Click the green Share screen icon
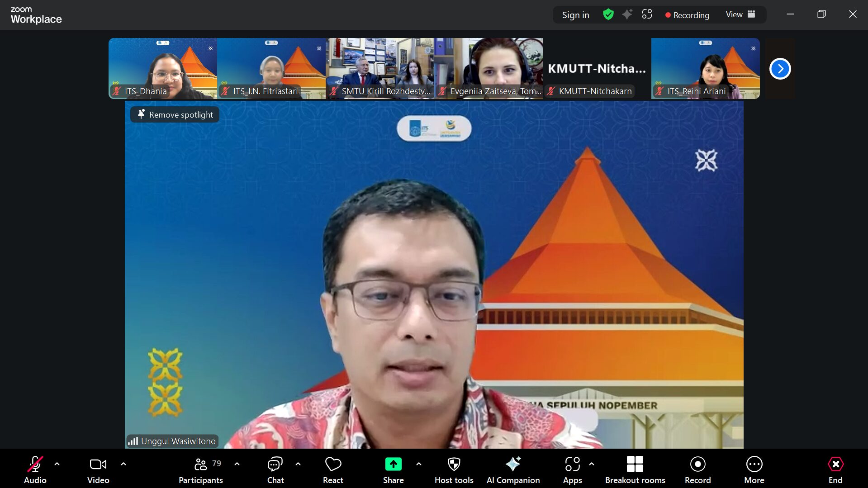Screen dimensions: 868x488 393,464
